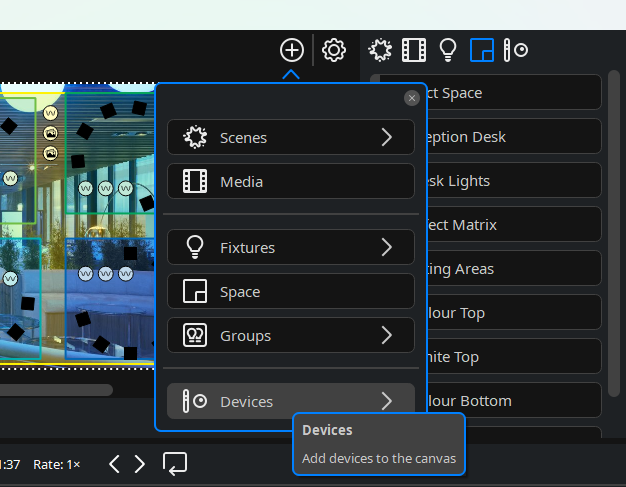Open the settings gear icon
626x487 pixels.
coord(334,49)
